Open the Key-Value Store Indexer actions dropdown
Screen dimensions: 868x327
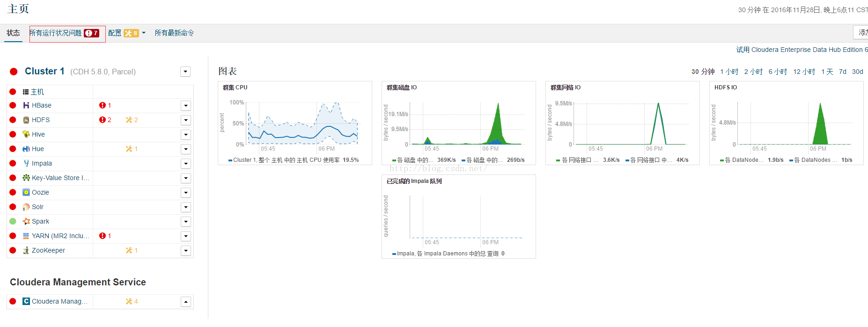click(186, 178)
